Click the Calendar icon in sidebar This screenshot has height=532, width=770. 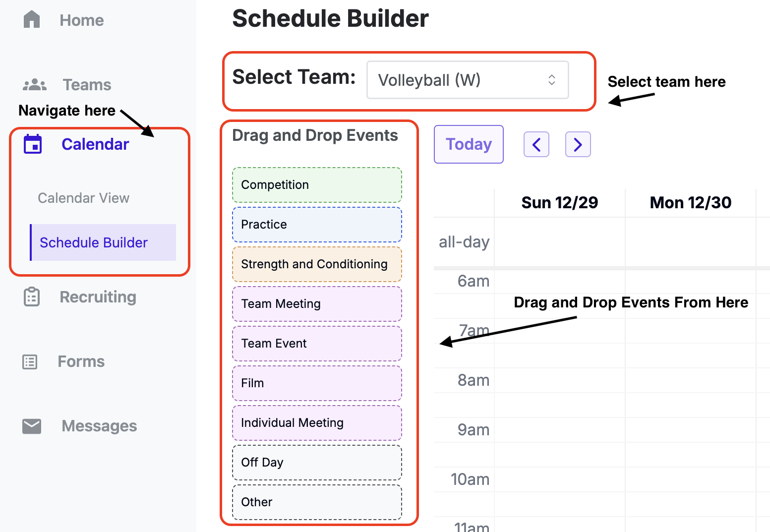(x=33, y=144)
